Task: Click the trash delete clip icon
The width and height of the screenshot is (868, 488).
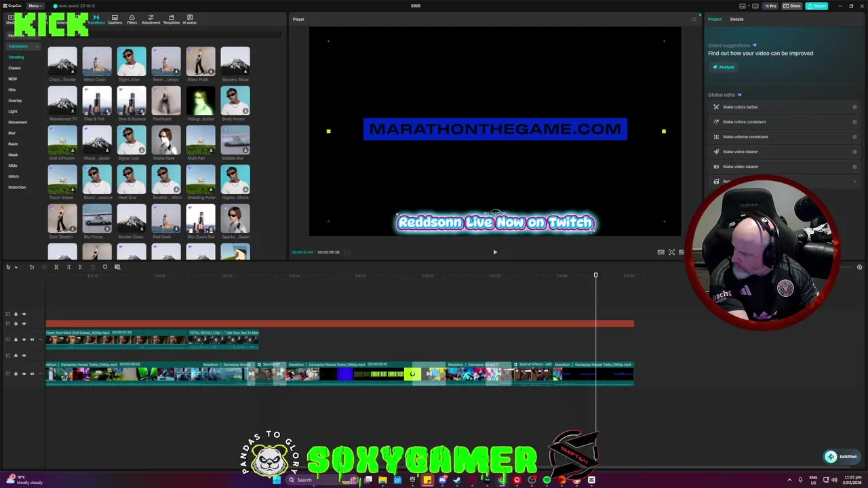Action: coord(92,267)
